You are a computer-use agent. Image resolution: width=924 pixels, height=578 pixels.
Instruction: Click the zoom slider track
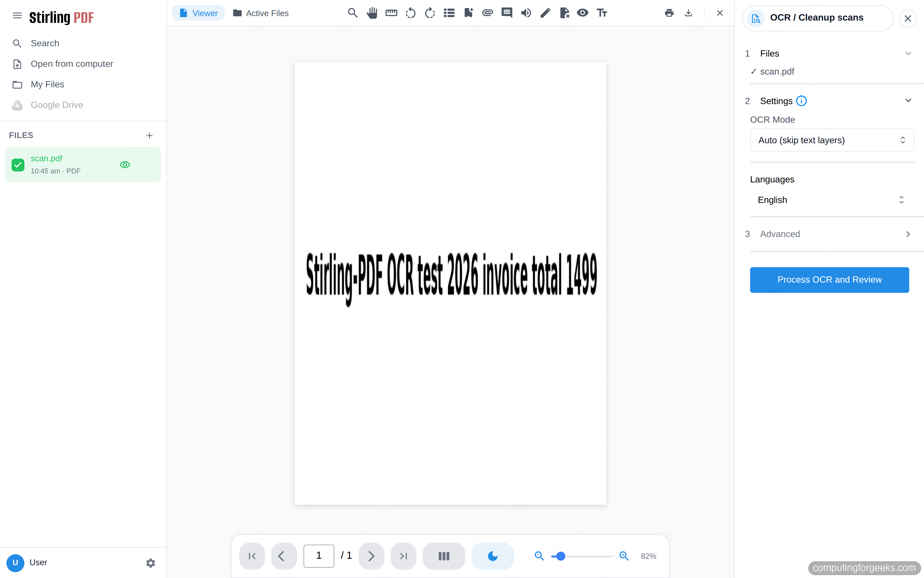coord(581,556)
